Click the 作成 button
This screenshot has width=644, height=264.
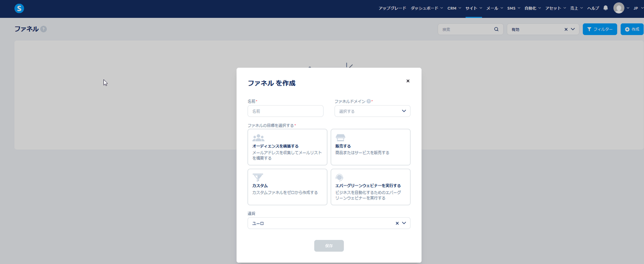tap(632, 29)
